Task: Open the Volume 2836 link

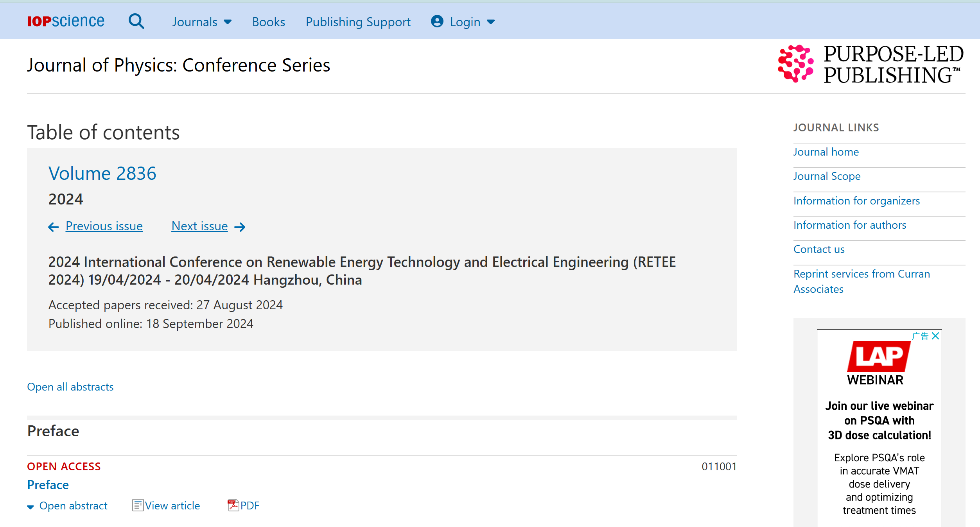Action: (x=102, y=173)
